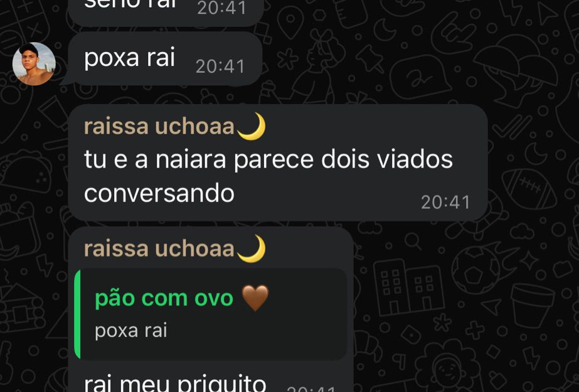Tap raissa uchoaa name above quoted reply
This screenshot has height=392, width=579.
pos(159,249)
